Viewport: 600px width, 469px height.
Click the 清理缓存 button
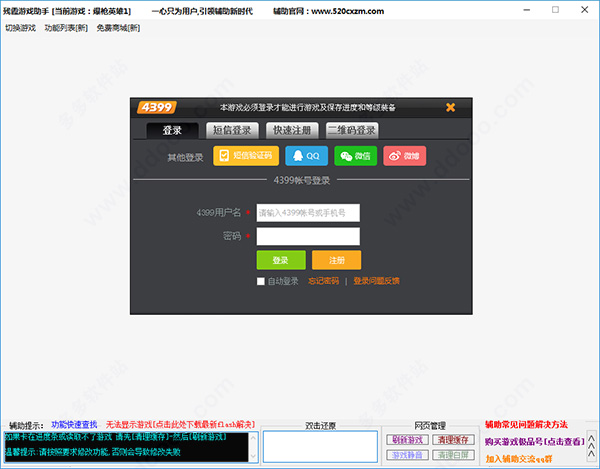coord(453,440)
